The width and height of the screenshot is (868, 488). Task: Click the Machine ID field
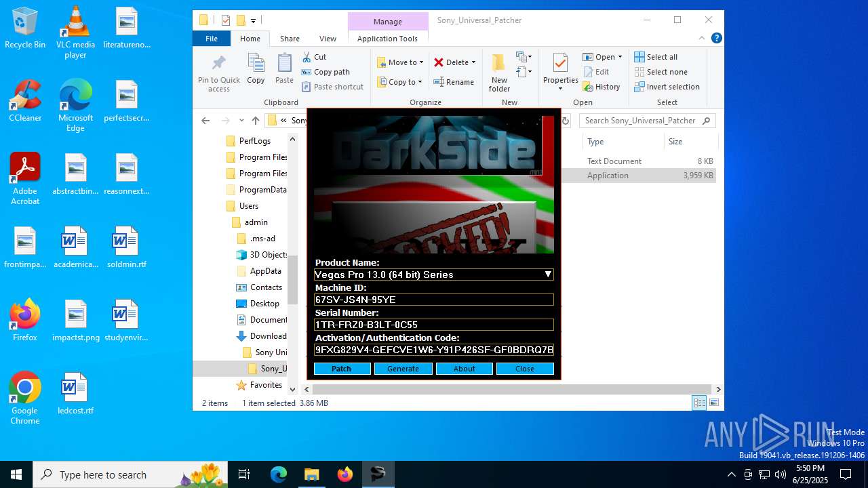tap(434, 300)
